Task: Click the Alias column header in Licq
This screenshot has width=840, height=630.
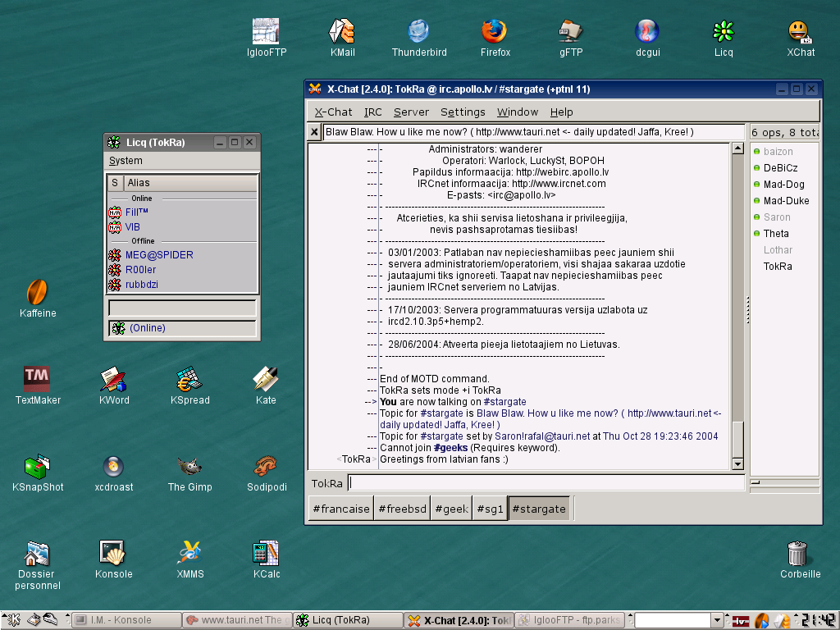Action: 190,183
